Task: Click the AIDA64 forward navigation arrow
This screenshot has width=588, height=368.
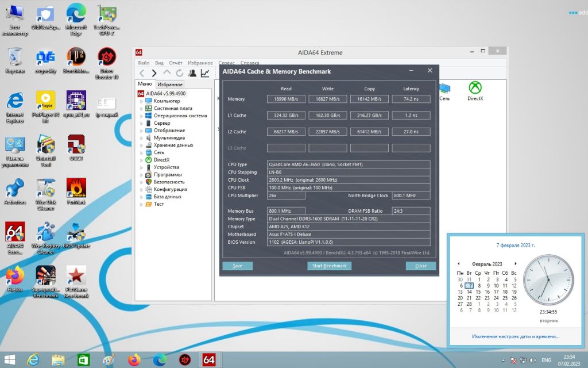Action: pyautogui.click(x=154, y=73)
